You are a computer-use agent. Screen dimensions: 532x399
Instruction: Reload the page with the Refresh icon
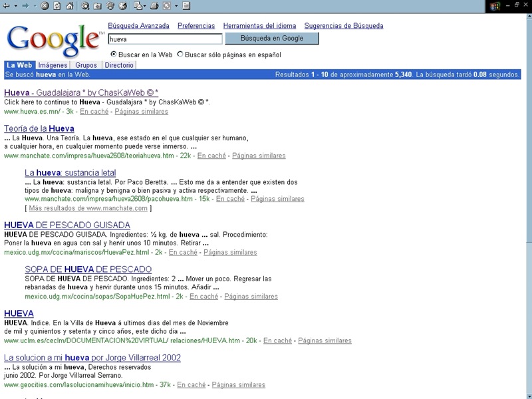[x=57, y=6]
